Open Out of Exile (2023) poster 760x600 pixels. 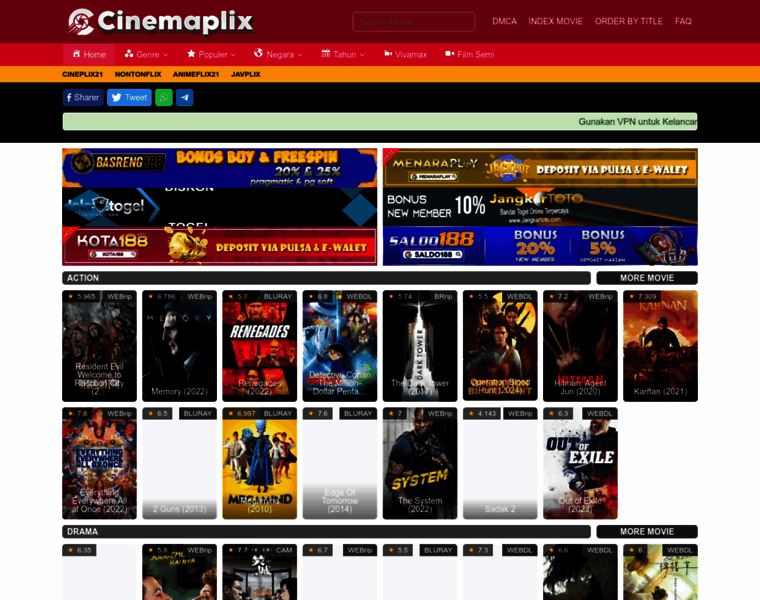pyautogui.click(x=580, y=463)
